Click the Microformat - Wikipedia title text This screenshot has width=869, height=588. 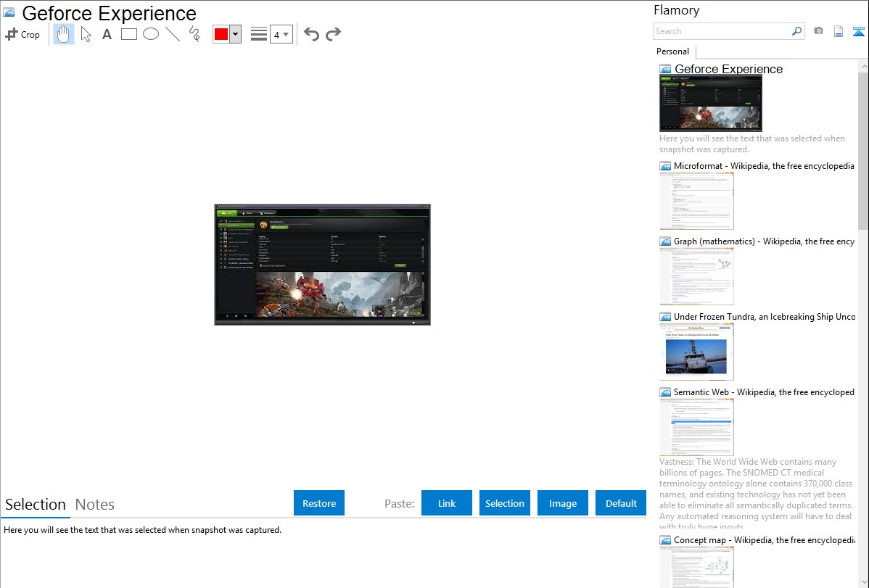pyautogui.click(x=764, y=166)
